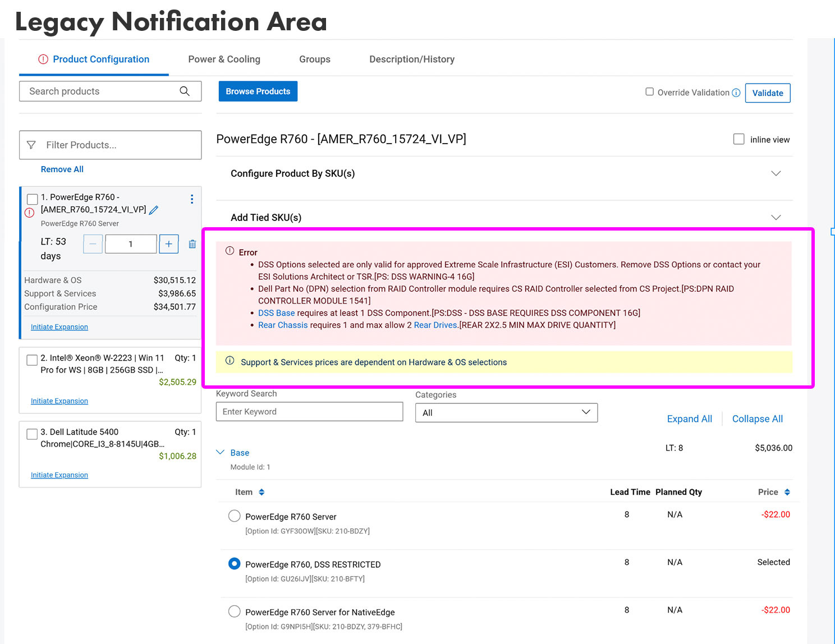Click Initiate Expansion under Dell Latitude 5400

click(x=59, y=475)
